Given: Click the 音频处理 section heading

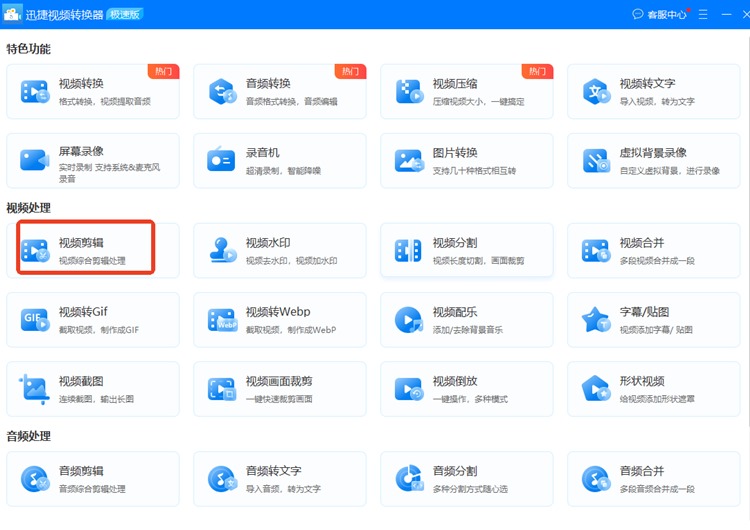Looking at the screenshot, I should point(28,436).
